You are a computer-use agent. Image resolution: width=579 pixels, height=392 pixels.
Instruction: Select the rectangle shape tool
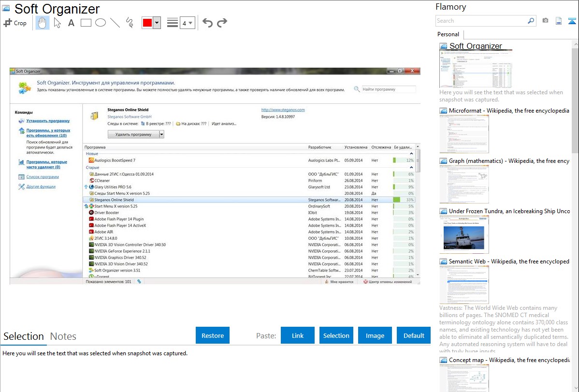click(x=86, y=23)
